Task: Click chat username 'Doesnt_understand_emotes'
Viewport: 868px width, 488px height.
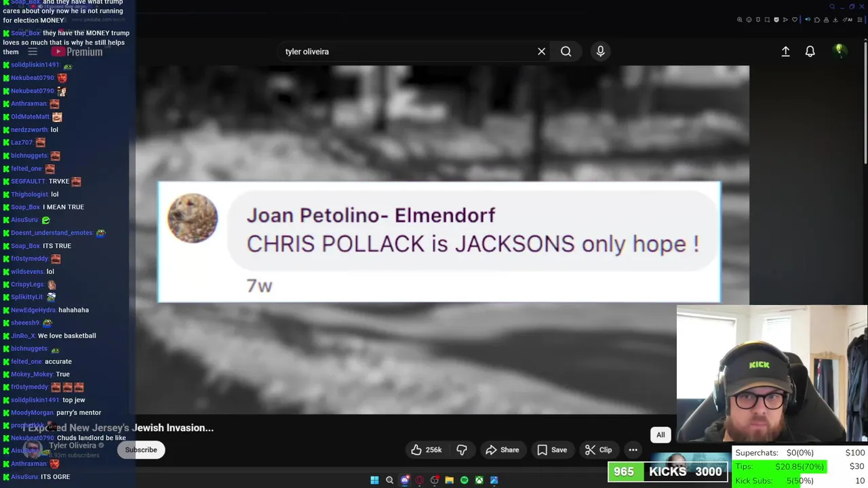Action: point(52,232)
